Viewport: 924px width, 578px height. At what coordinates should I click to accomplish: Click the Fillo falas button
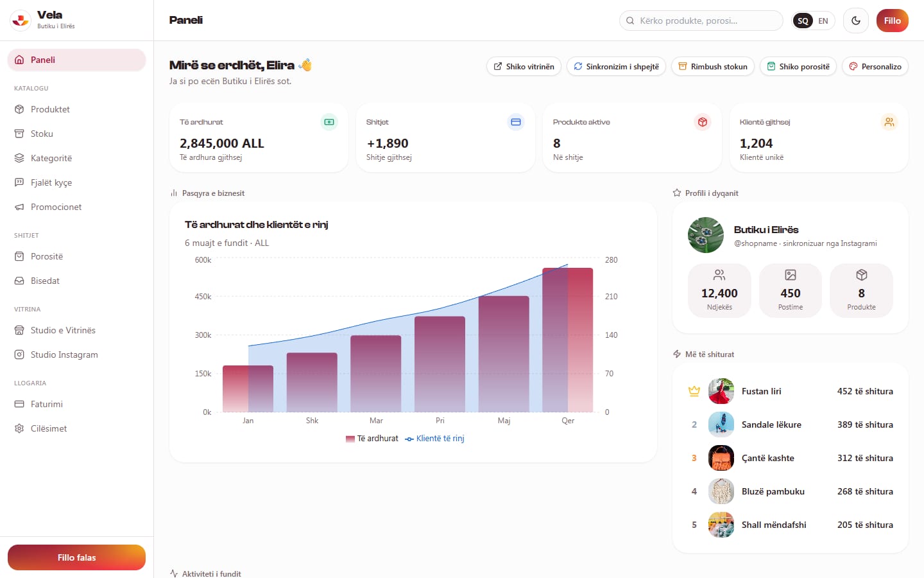pos(76,557)
